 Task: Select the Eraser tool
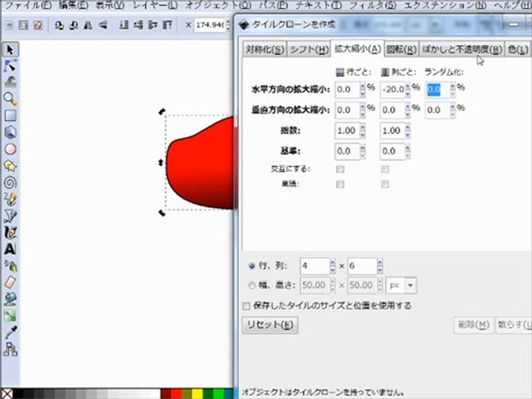click(10, 282)
